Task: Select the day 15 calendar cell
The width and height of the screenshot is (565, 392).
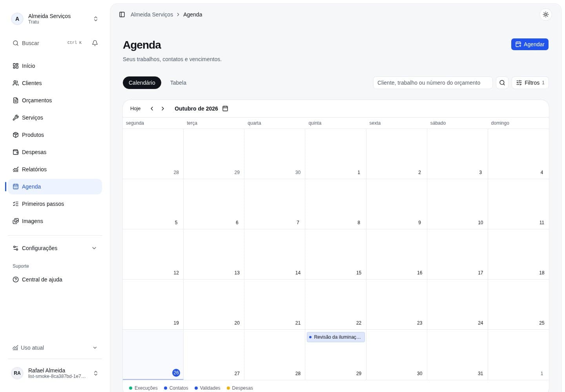Action: point(335,254)
